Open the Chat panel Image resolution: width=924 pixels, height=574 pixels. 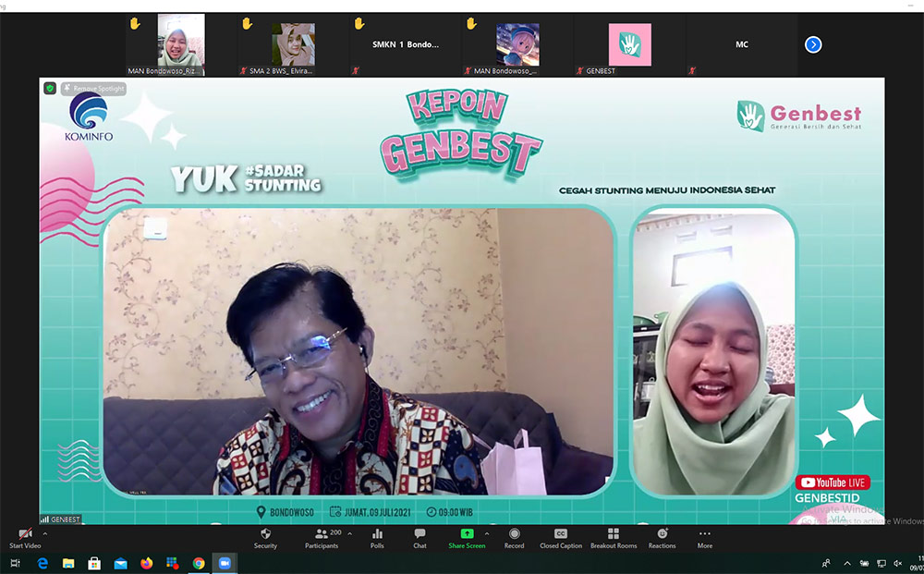419,538
